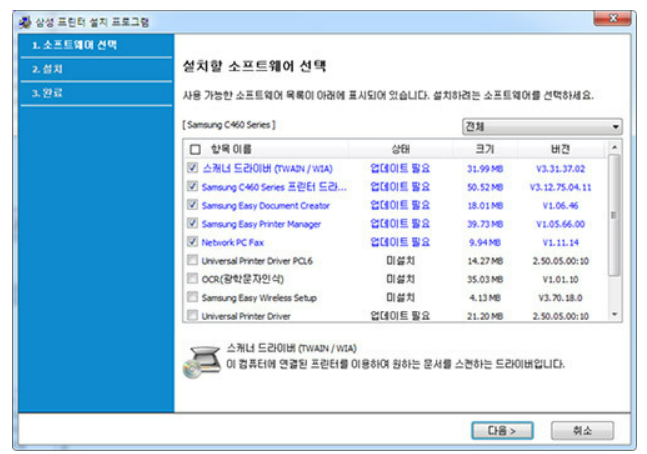Check OCR(광학문자인식) checkbox
The width and height of the screenshot is (647, 454).
(192, 279)
